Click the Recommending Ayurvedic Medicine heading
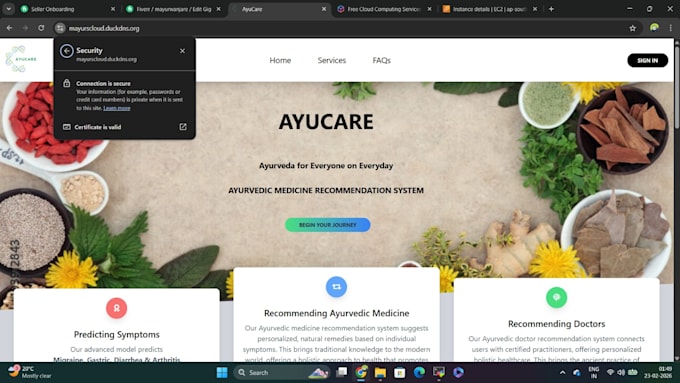 point(336,313)
